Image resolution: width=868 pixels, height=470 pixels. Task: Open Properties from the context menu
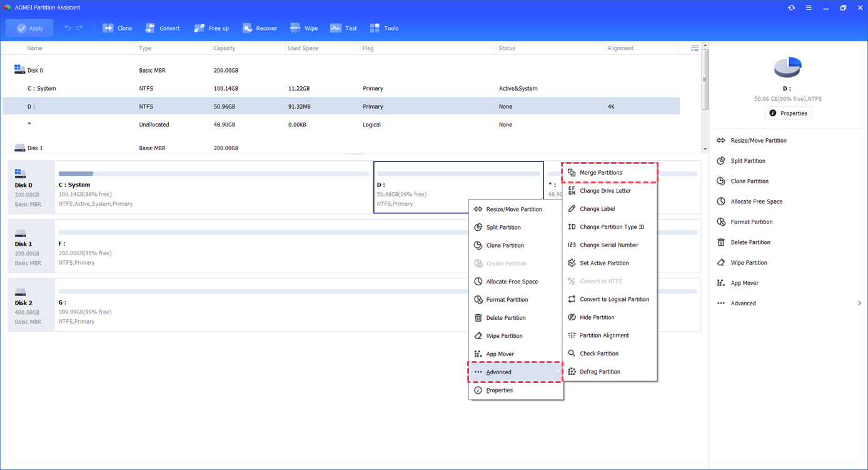point(516,390)
